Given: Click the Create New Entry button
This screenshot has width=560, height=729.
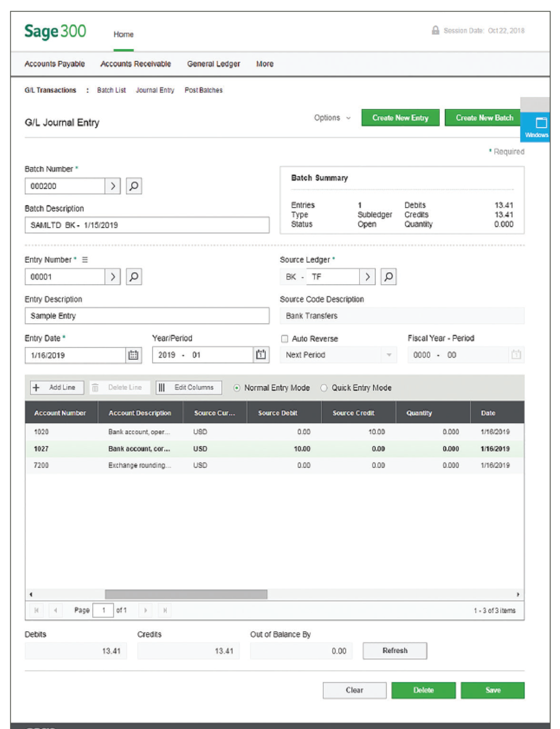Looking at the screenshot, I should point(400,118).
